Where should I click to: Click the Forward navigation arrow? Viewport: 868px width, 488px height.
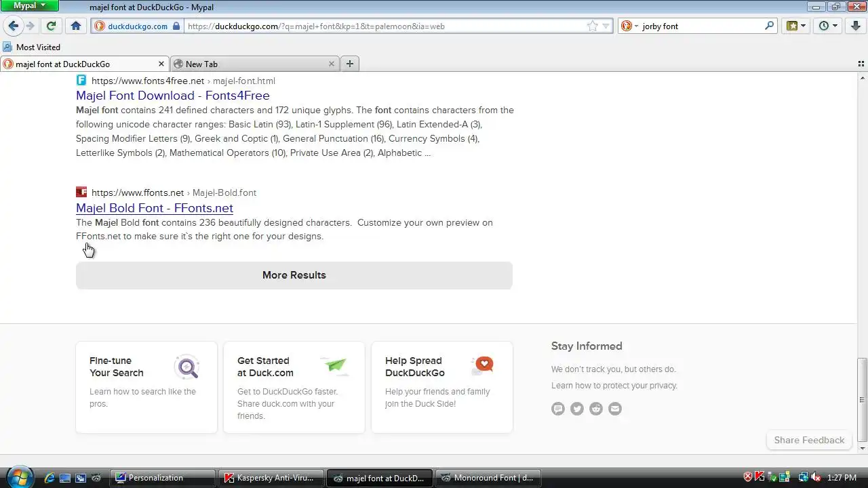point(30,26)
